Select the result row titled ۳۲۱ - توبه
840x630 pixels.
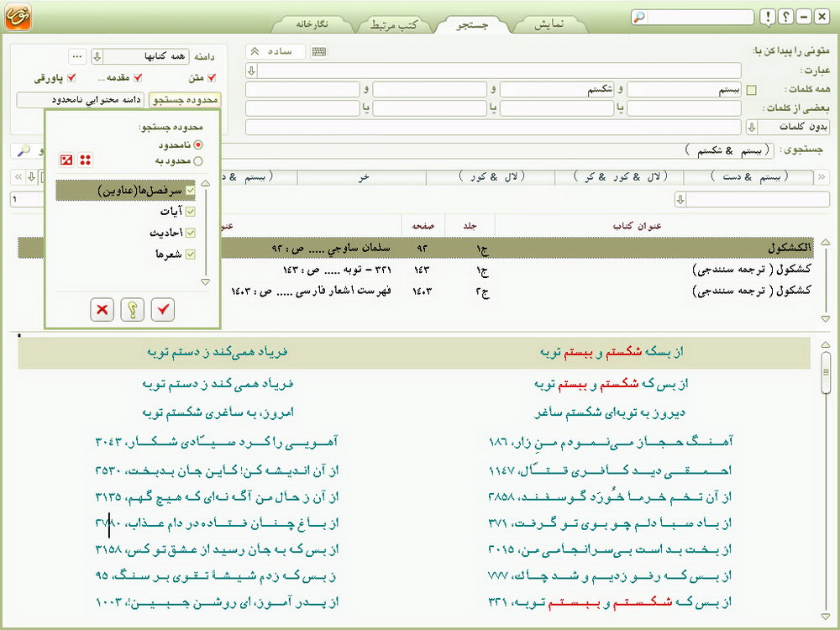[416, 270]
